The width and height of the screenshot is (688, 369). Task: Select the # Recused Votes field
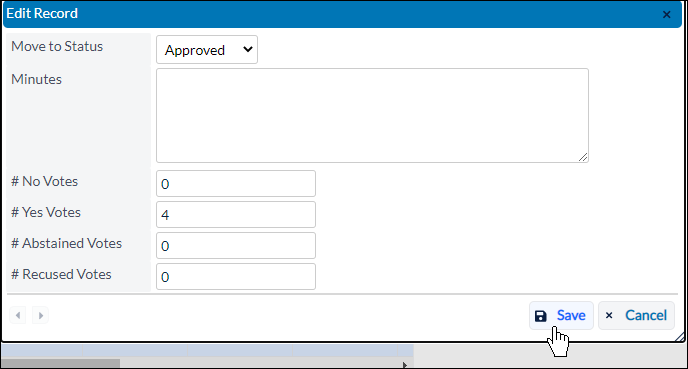click(236, 276)
